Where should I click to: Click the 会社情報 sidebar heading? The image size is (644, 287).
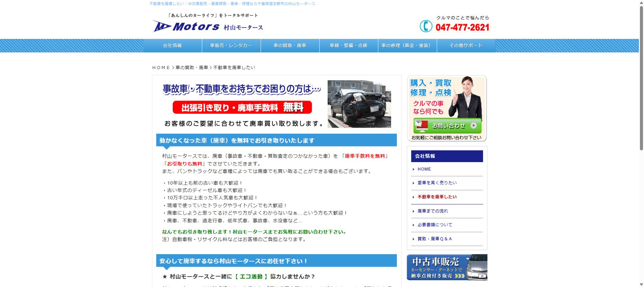447,156
